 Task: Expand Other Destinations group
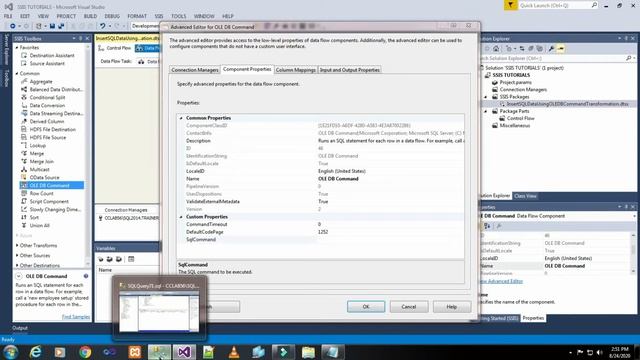(17, 265)
